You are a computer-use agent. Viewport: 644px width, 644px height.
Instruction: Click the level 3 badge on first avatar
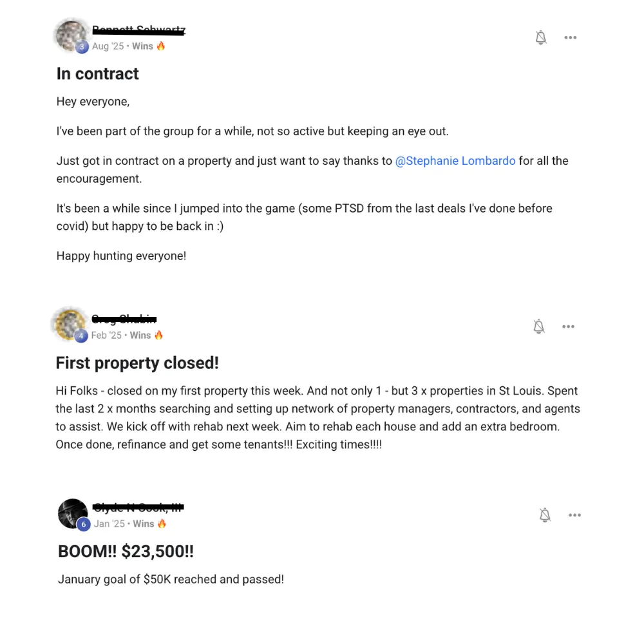pos(82,46)
